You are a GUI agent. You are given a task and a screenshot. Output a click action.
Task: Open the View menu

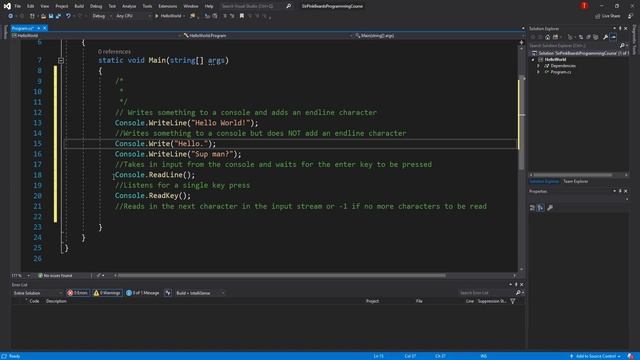point(44,6)
